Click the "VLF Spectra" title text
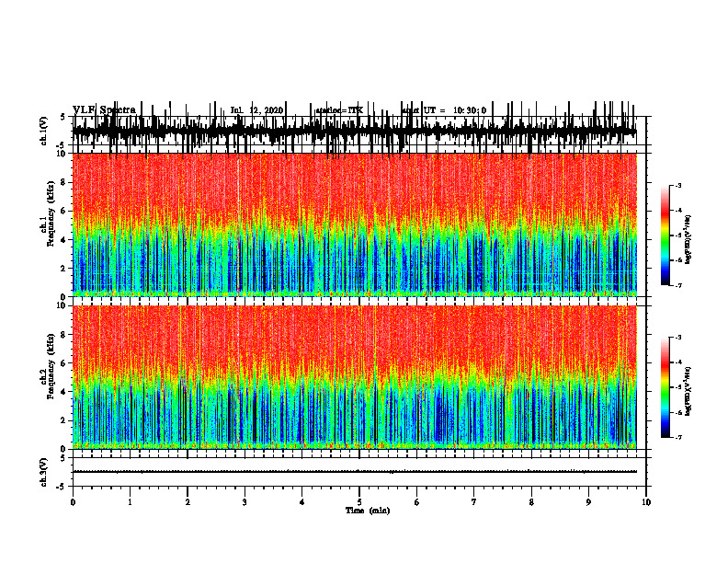 click(104, 110)
